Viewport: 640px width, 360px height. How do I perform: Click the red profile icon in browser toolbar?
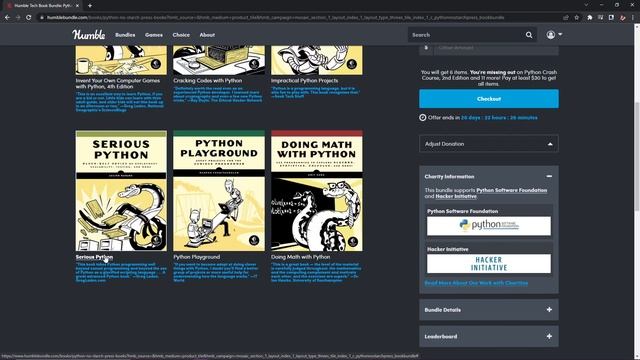click(x=622, y=18)
